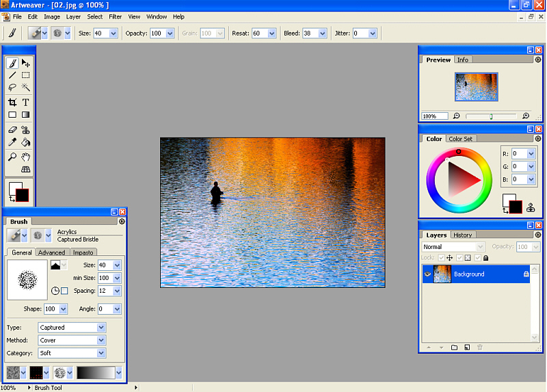Select the Eyedropper color picker tool
The image size is (547, 392).
12,143
